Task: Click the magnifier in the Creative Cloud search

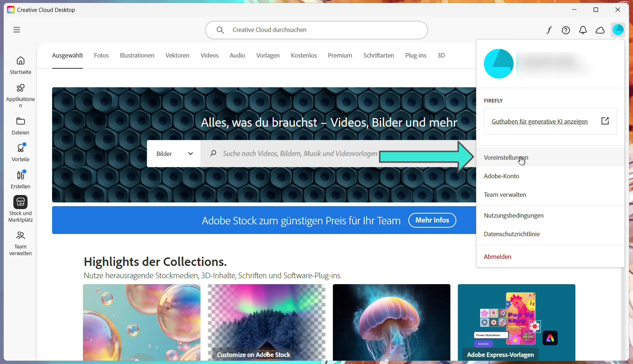Action: pyautogui.click(x=220, y=30)
